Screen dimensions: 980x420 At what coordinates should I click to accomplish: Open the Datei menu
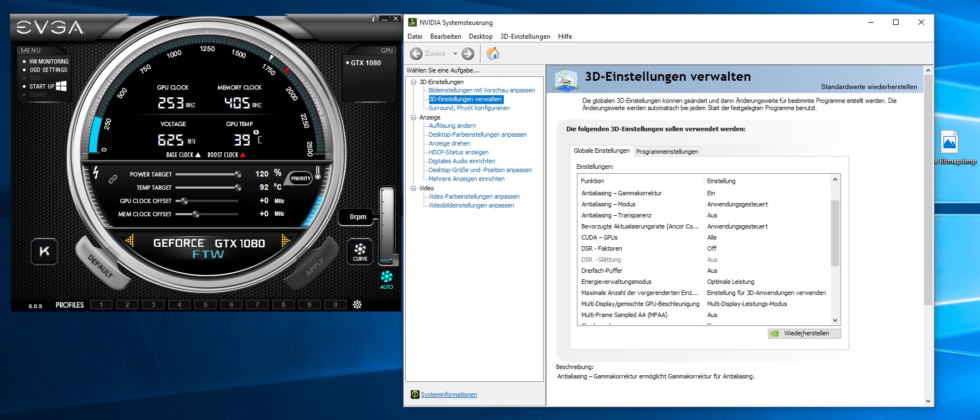pyautogui.click(x=415, y=37)
